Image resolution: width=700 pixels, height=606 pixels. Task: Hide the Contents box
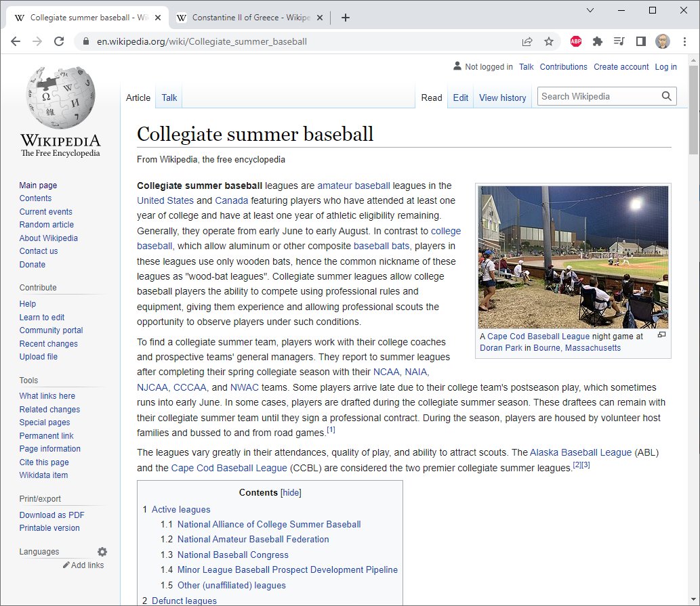(291, 492)
